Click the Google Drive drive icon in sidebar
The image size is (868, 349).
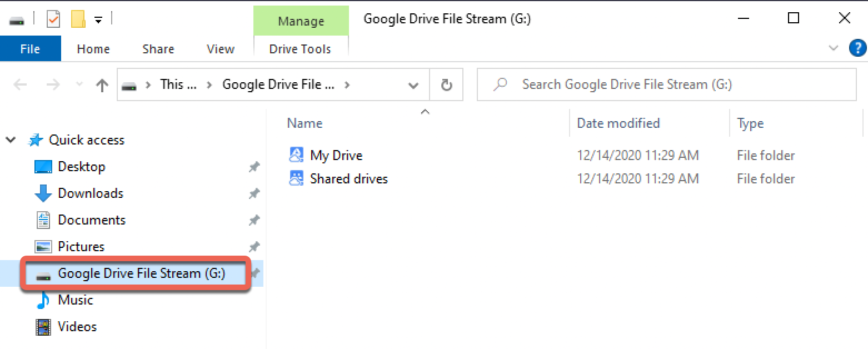pyautogui.click(x=43, y=275)
